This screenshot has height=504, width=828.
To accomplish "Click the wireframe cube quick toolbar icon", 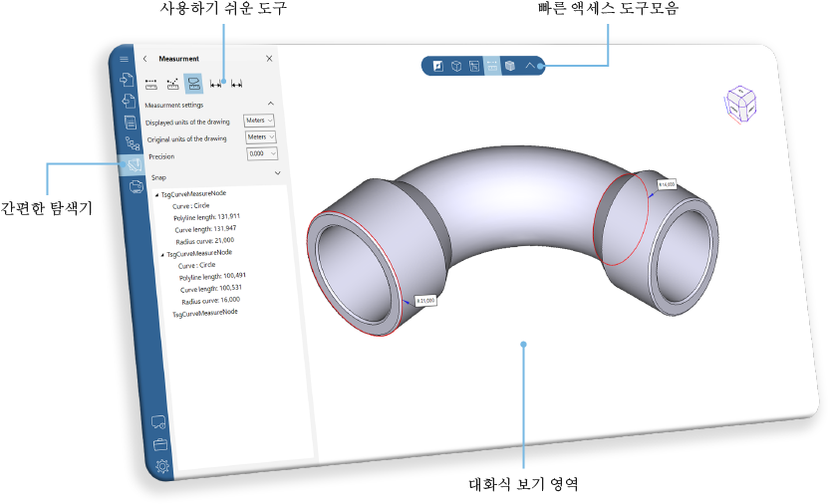I will click(456, 66).
